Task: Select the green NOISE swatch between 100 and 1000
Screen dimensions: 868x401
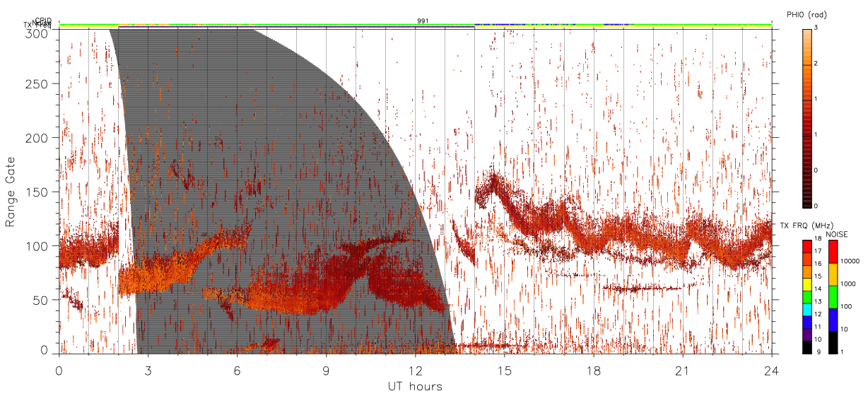Action: point(833,297)
